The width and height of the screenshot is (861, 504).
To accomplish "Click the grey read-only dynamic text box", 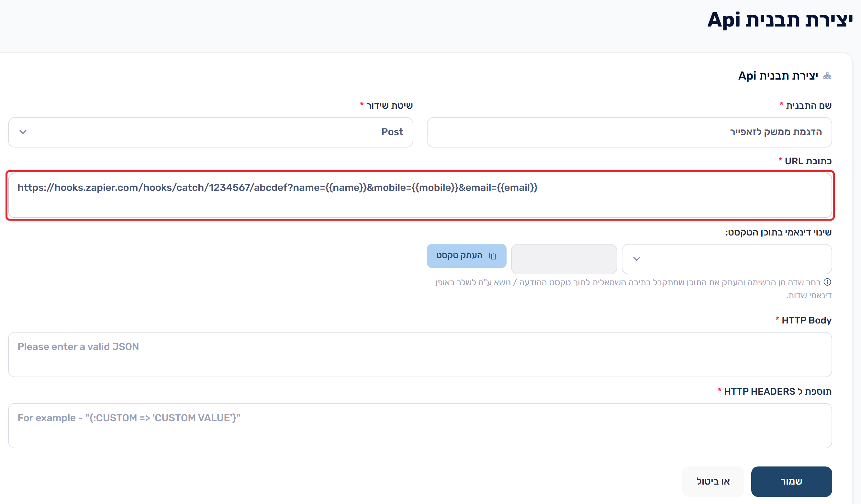I will coord(564,259).
